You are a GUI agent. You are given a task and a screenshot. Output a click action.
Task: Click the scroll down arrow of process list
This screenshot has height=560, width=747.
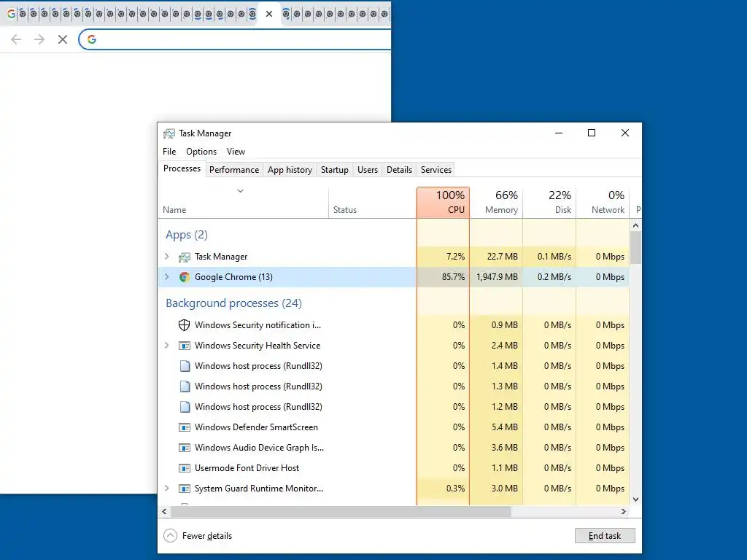coord(635,499)
